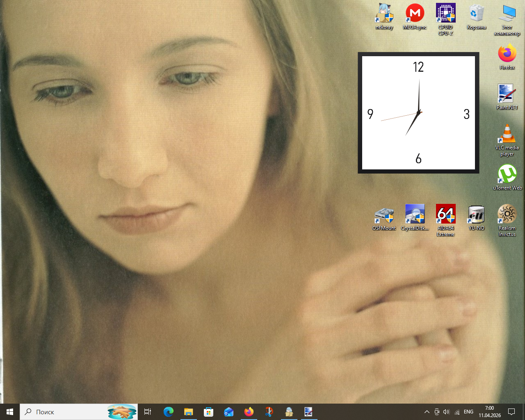Screen dimensions: 525x420
Task: Open the volume control in tray
Action: point(446,412)
